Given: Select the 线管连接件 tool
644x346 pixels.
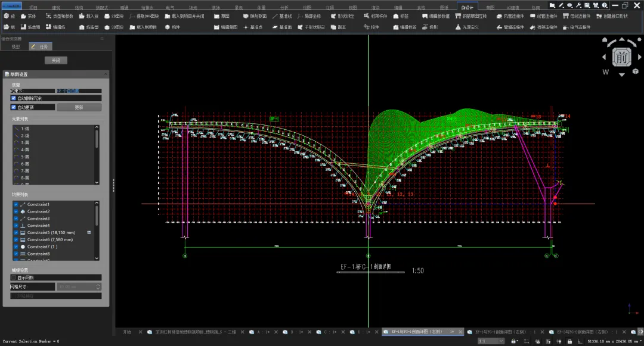Looking at the screenshot, I should [x=543, y=16].
